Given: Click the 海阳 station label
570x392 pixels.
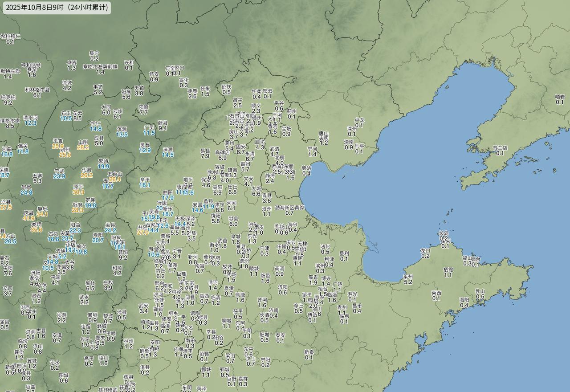Looking at the screenshot, I should [464, 300].
